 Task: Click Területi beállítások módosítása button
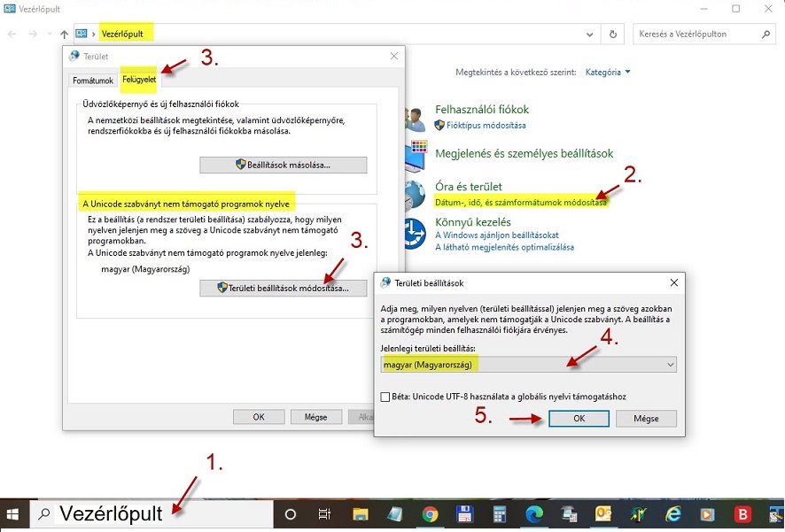(x=284, y=288)
